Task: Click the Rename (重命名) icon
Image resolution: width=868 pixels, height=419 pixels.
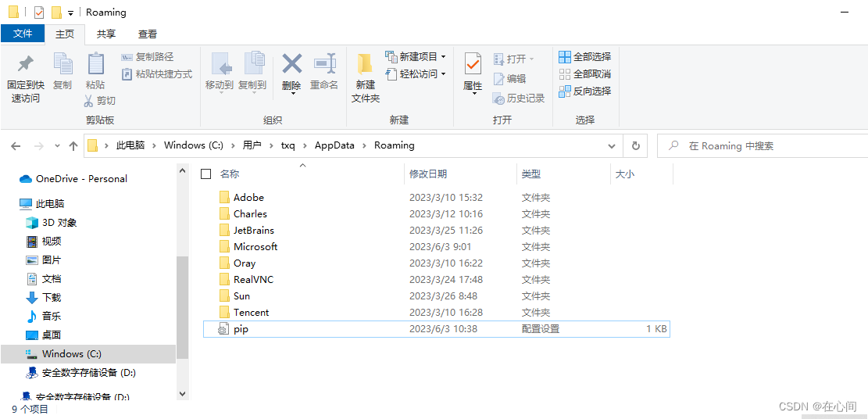Action: coord(323,65)
